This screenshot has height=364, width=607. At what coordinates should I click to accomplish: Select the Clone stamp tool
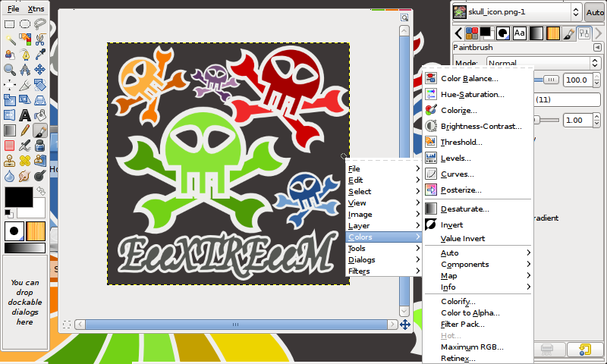pyautogui.click(x=9, y=161)
